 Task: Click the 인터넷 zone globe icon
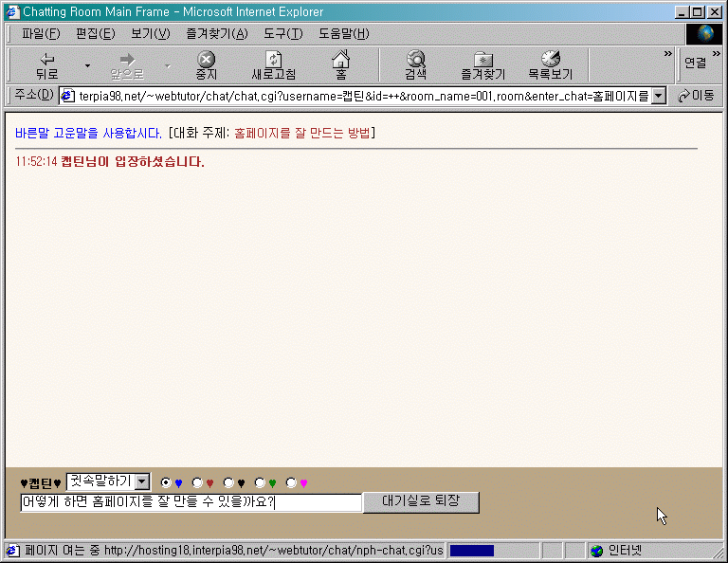(596, 551)
